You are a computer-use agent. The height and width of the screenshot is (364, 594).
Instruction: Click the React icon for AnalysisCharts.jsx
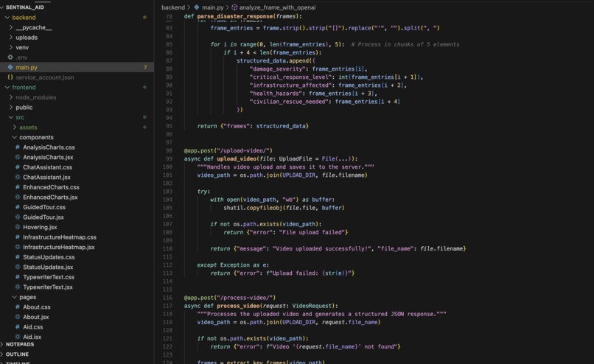coord(18,157)
